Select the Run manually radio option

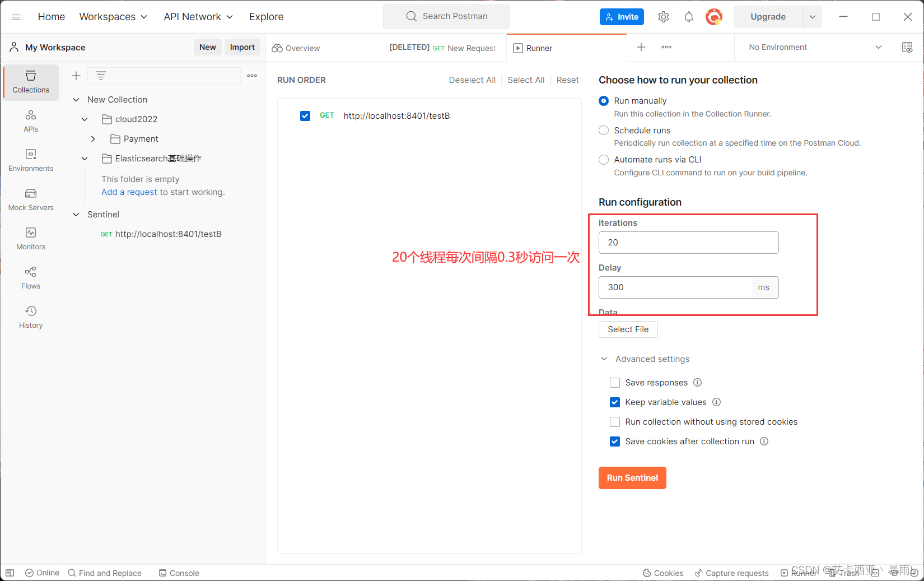604,101
